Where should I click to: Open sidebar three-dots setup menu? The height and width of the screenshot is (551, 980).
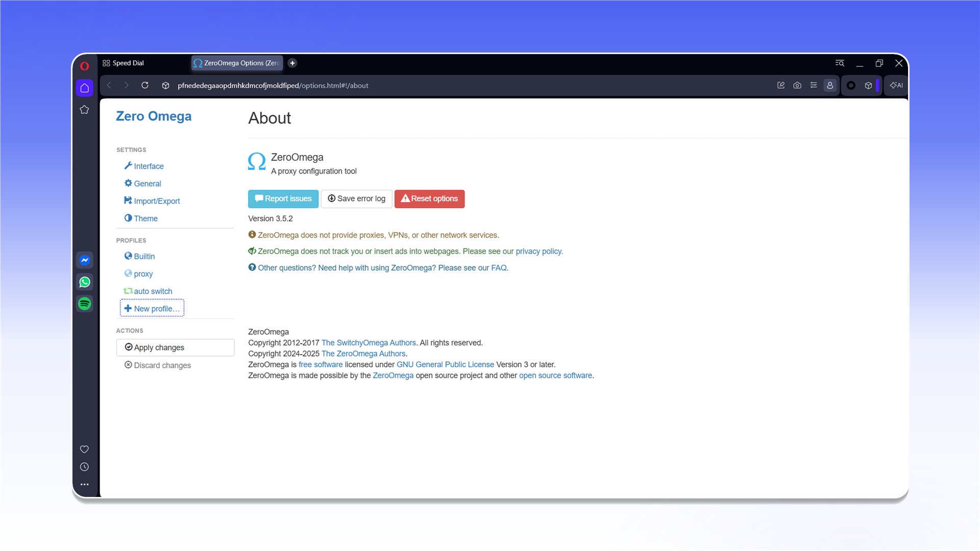click(85, 484)
